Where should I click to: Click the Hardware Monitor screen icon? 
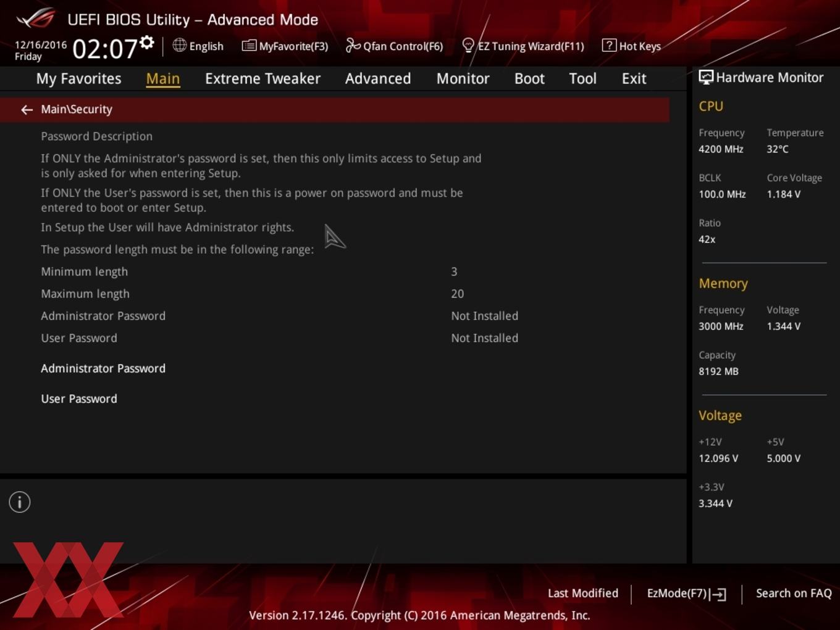coord(706,77)
